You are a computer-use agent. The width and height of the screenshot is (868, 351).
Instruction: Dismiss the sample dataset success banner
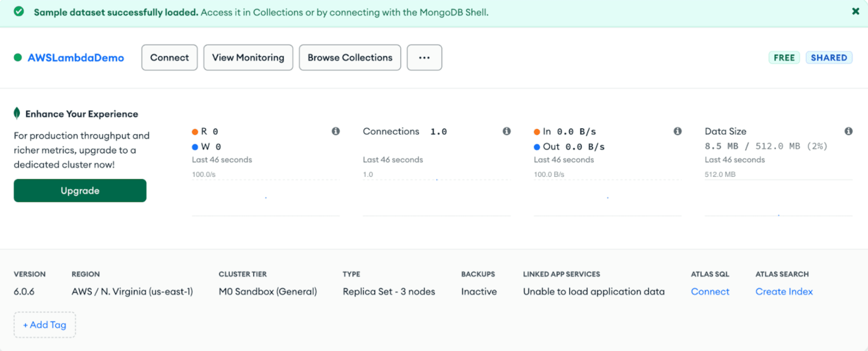pos(855,11)
